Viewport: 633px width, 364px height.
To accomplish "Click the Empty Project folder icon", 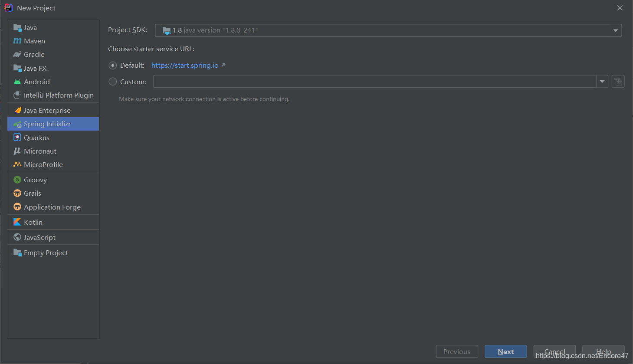I will coord(17,253).
